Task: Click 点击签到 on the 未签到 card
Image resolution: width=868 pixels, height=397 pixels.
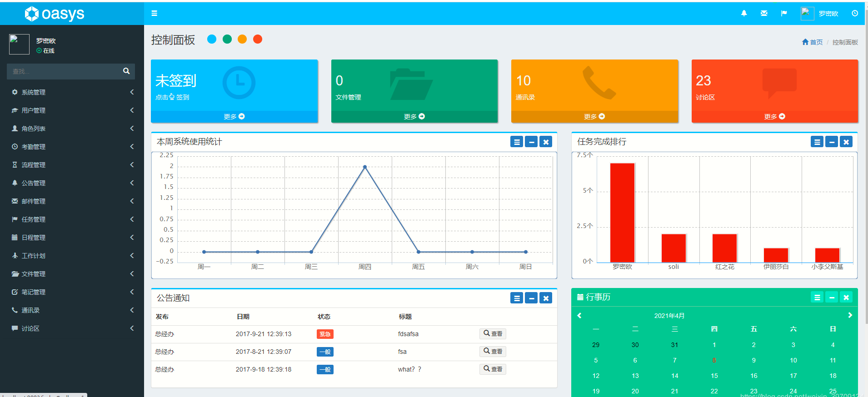Action: (x=172, y=97)
